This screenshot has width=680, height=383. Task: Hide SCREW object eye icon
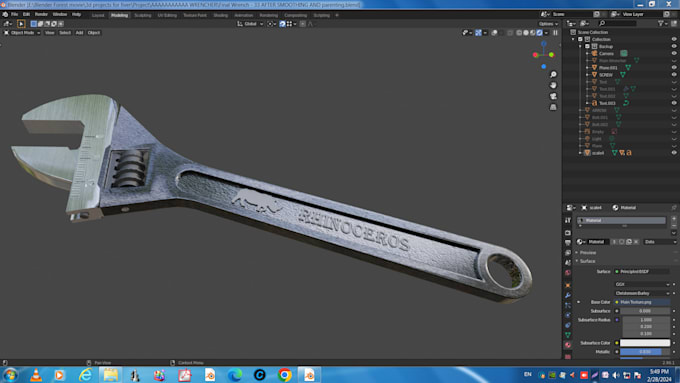click(x=674, y=75)
